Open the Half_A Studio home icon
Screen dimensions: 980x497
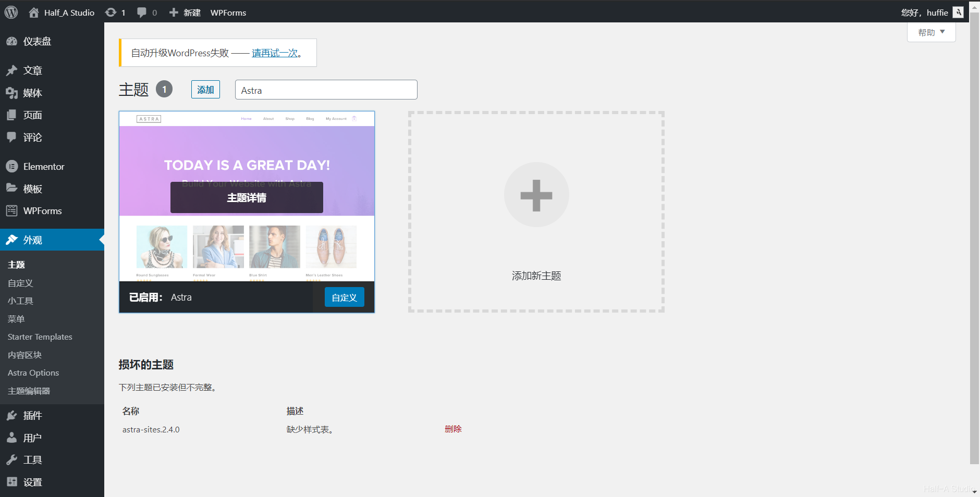[34, 13]
